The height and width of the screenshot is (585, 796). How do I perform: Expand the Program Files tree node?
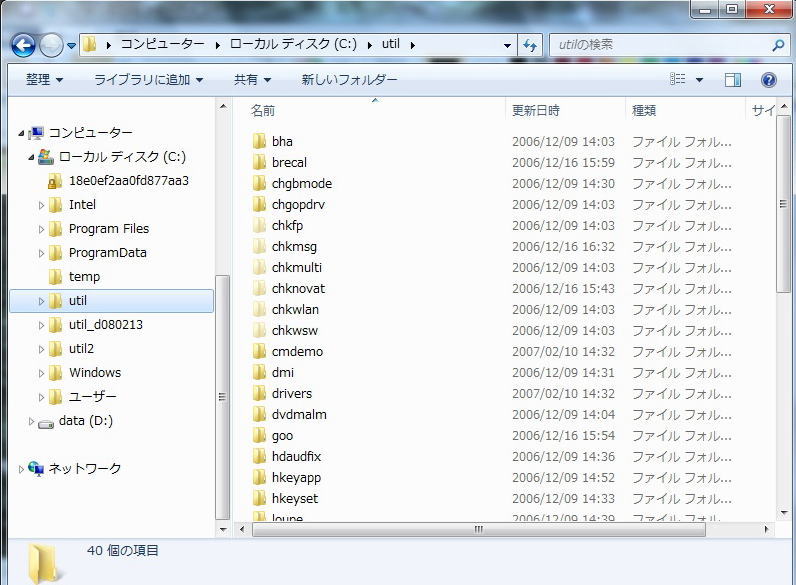click(x=41, y=229)
